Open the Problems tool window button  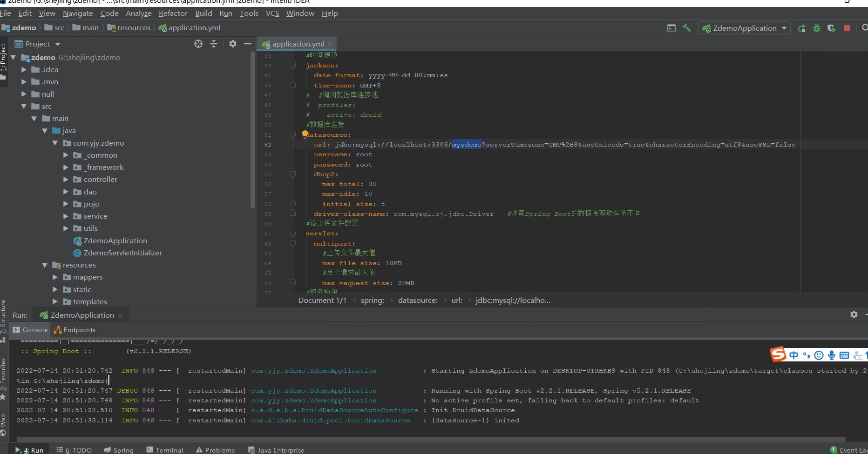coord(215,450)
